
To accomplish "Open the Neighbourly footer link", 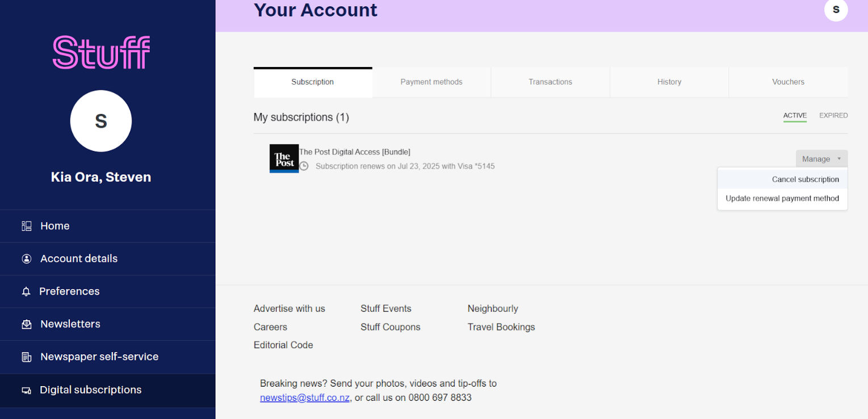I will pos(493,309).
